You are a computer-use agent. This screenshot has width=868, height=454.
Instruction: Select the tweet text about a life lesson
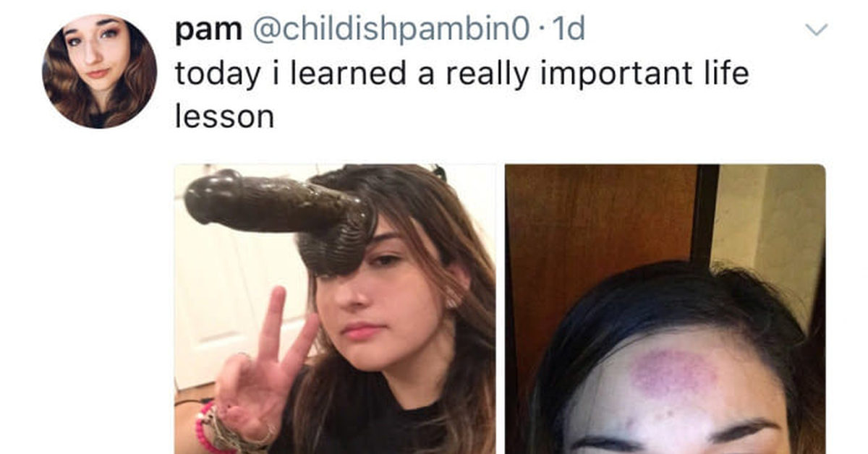tap(461, 94)
